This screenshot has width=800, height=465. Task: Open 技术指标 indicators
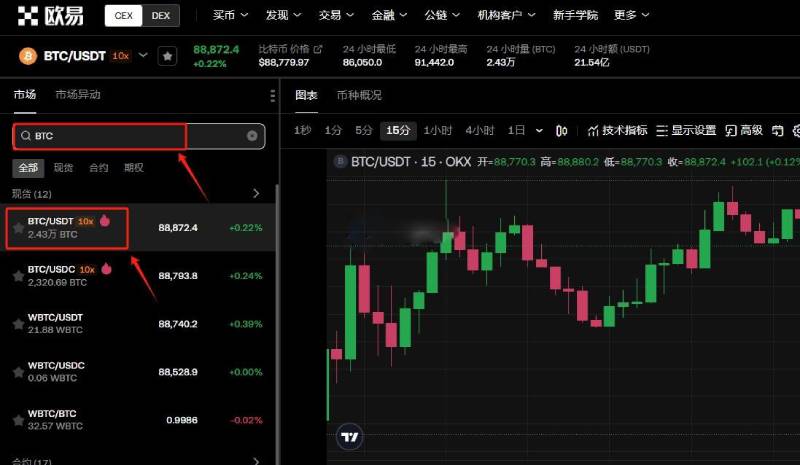(617, 131)
